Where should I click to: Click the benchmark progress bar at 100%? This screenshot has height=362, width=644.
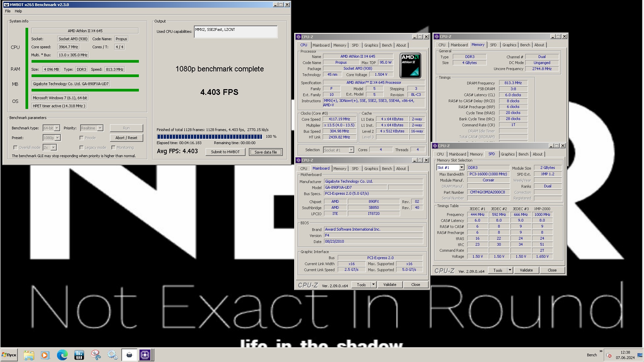click(x=210, y=137)
